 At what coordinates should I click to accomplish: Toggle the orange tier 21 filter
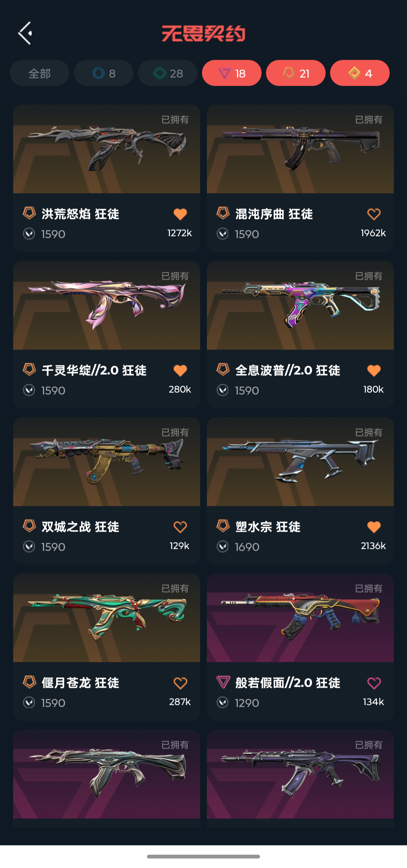click(296, 73)
